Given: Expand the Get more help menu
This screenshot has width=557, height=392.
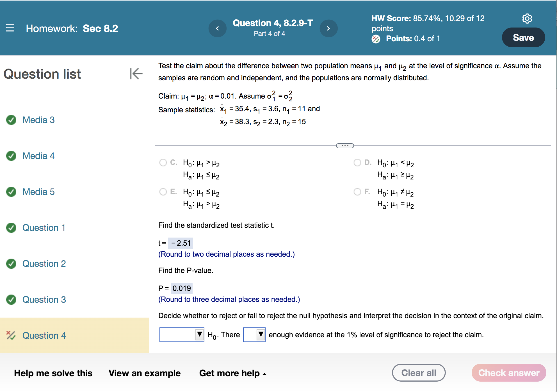Looking at the screenshot, I should click(x=232, y=373).
